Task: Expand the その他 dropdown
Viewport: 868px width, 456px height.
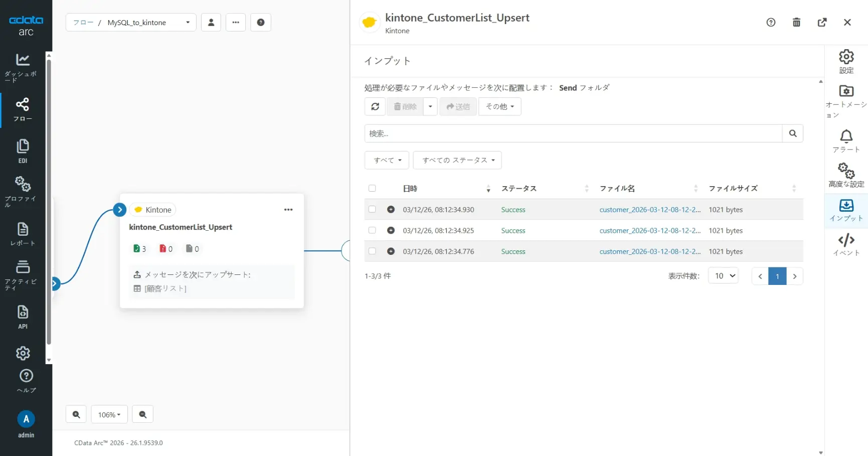Action: [499, 107]
